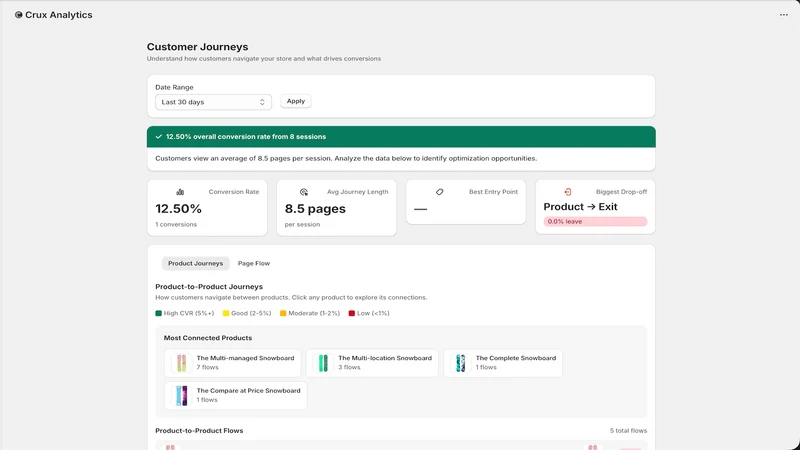Click the Product-to-Product Flows heading
800x450 pixels.
click(199, 431)
